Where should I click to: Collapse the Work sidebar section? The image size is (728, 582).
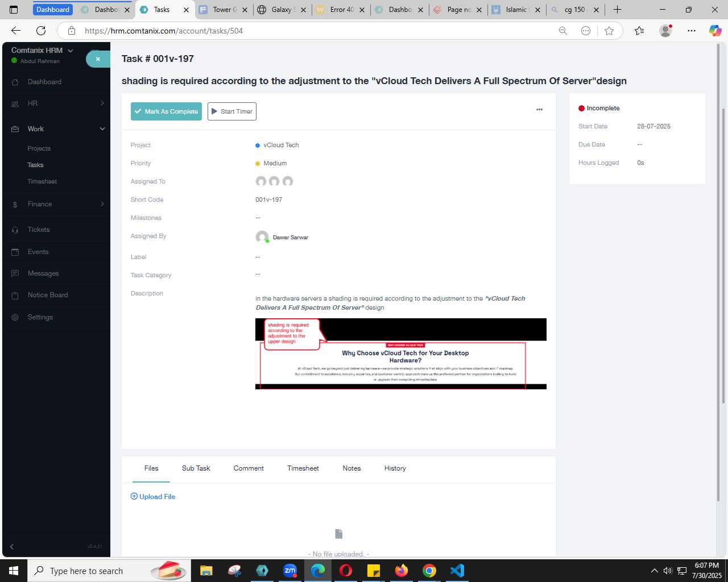[102, 129]
